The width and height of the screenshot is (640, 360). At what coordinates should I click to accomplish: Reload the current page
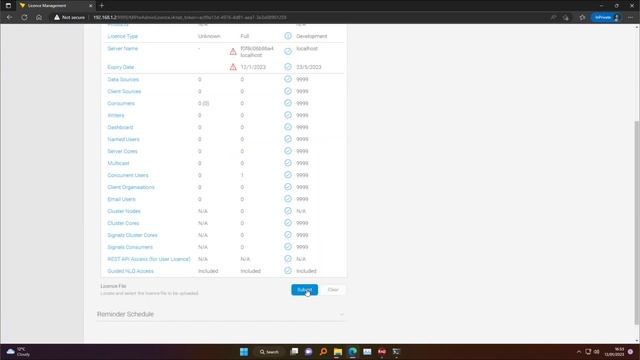(24, 18)
